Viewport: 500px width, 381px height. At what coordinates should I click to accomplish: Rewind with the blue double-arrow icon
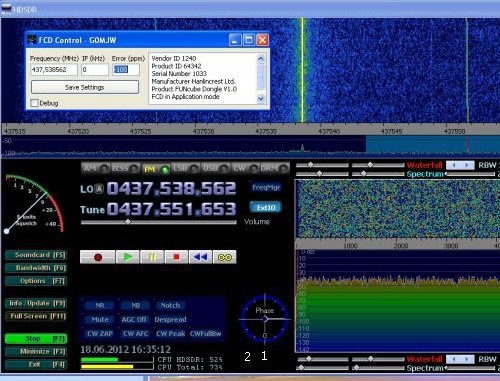click(200, 257)
